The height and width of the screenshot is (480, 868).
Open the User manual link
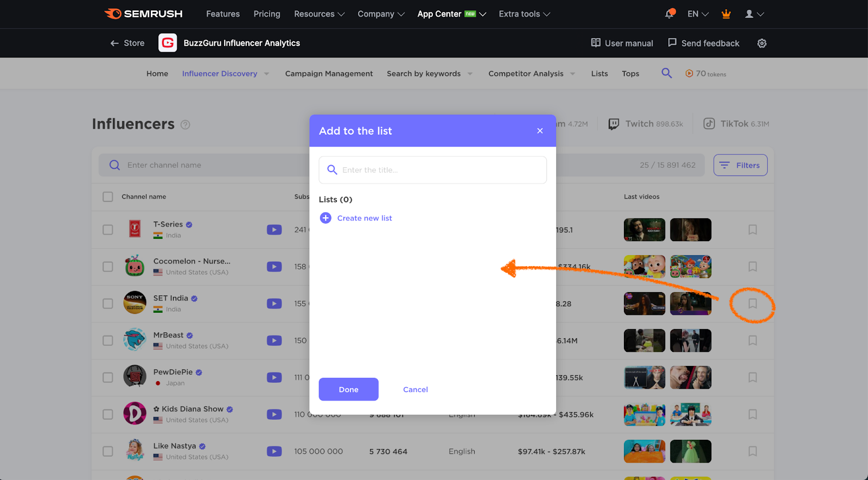622,43
